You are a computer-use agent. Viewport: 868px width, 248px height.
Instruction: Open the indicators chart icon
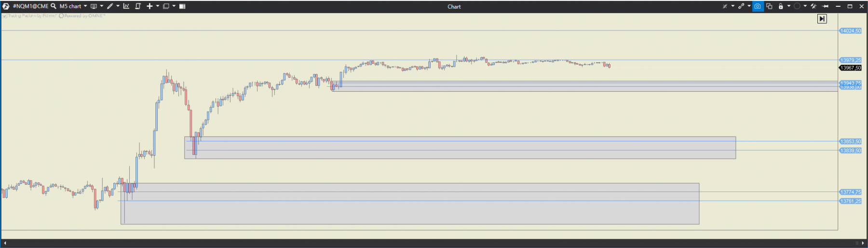point(126,6)
